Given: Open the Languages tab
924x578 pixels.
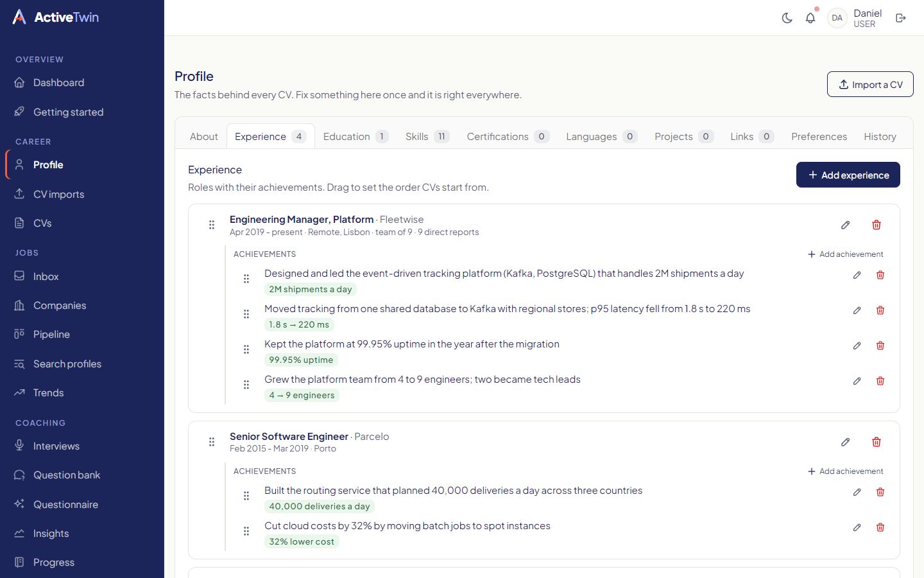Looking at the screenshot, I should [601, 136].
